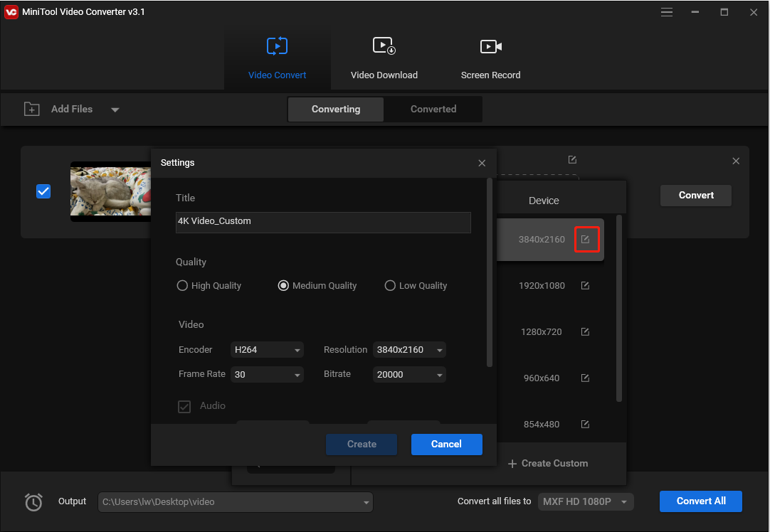The image size is (770, 532).
Task: Open the hamburger menu
Action: pyautogui.click(x=667, y=12)
